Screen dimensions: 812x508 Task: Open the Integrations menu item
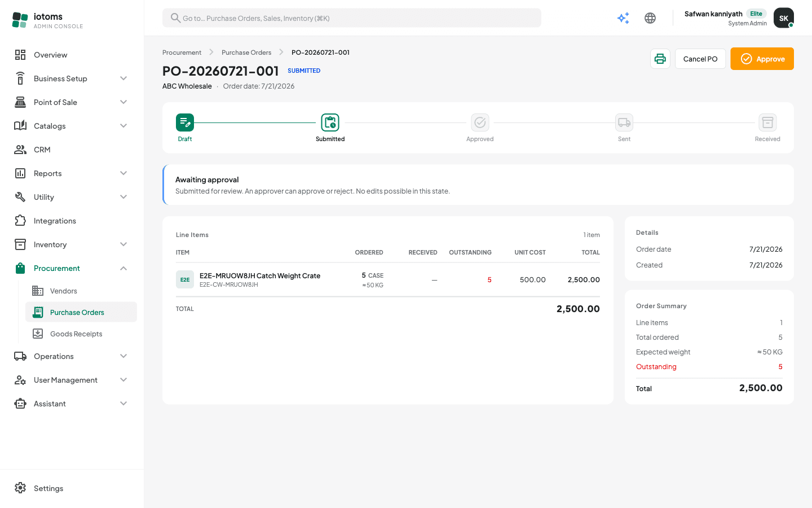pos(72,221)
